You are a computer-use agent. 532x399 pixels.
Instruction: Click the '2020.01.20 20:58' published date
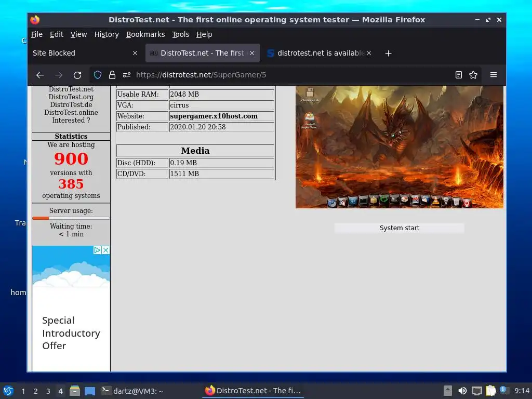(x=198, y=127)
